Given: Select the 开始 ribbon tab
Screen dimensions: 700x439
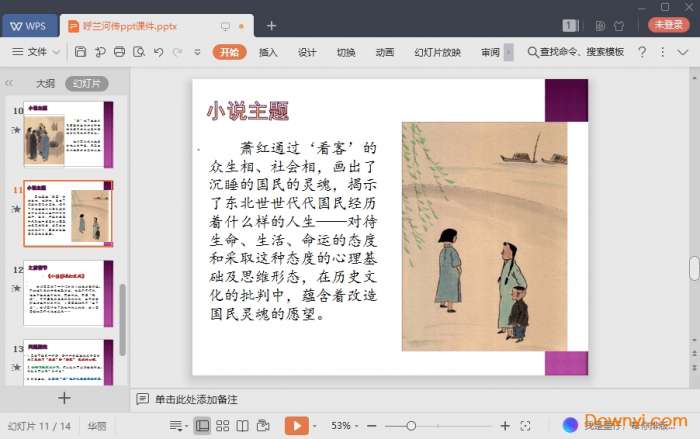Looking at the screenshot, I should click(x=229, y=52).
